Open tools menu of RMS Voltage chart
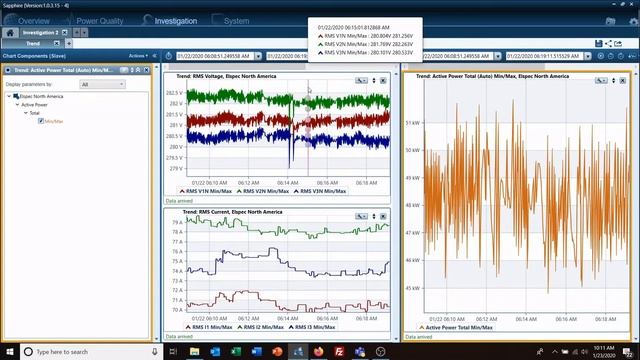The image size is (640, 360). 361,80
